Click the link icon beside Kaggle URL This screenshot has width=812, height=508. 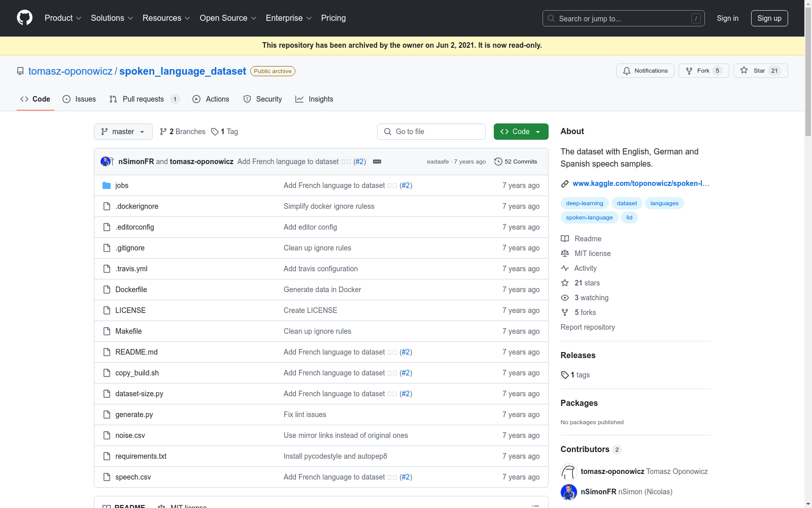(x=565, y=183)
